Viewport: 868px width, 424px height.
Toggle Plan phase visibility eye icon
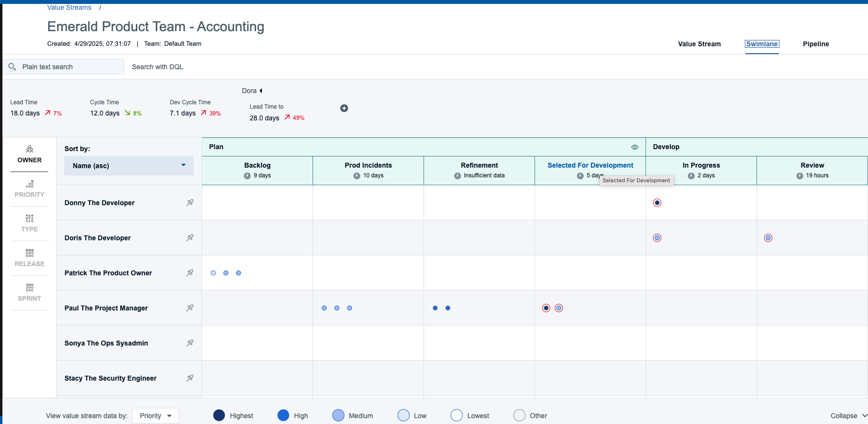coord(635,147)
